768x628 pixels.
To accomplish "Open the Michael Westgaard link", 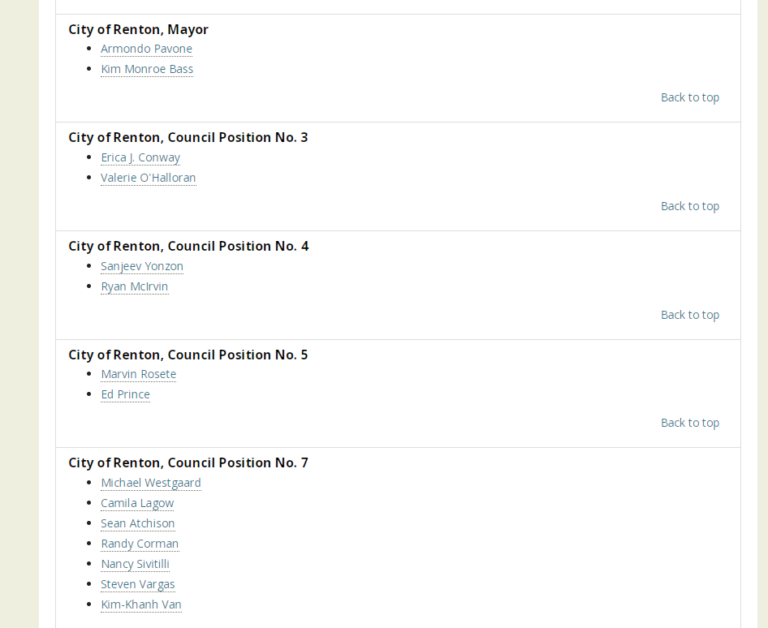I will point(150,483).
